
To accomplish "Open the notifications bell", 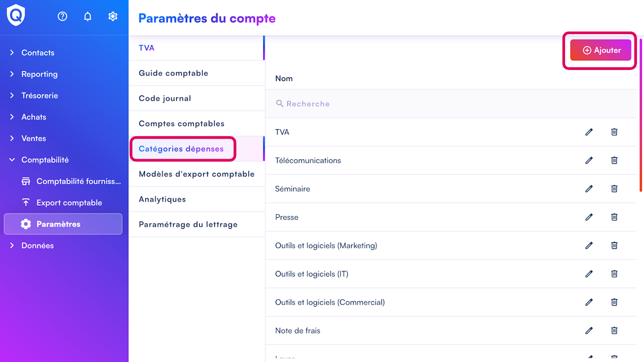I will click(88, 17).
